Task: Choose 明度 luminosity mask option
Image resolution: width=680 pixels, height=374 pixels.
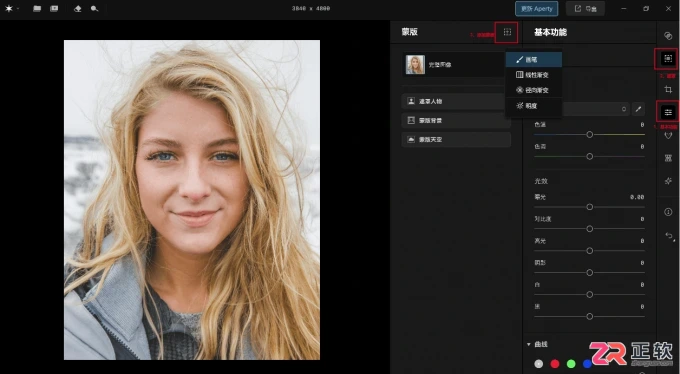Action: pos(534,106)
